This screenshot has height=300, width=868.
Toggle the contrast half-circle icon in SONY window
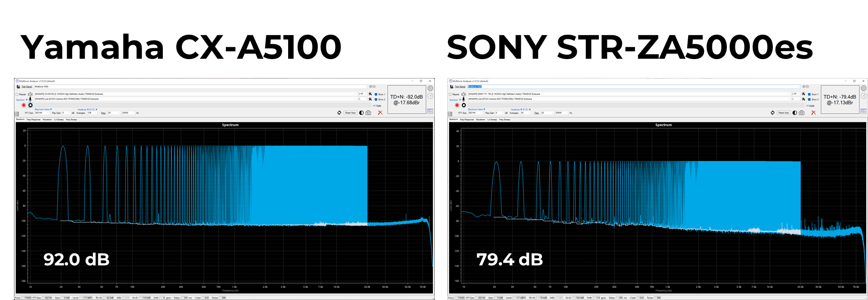coord(795,113)
